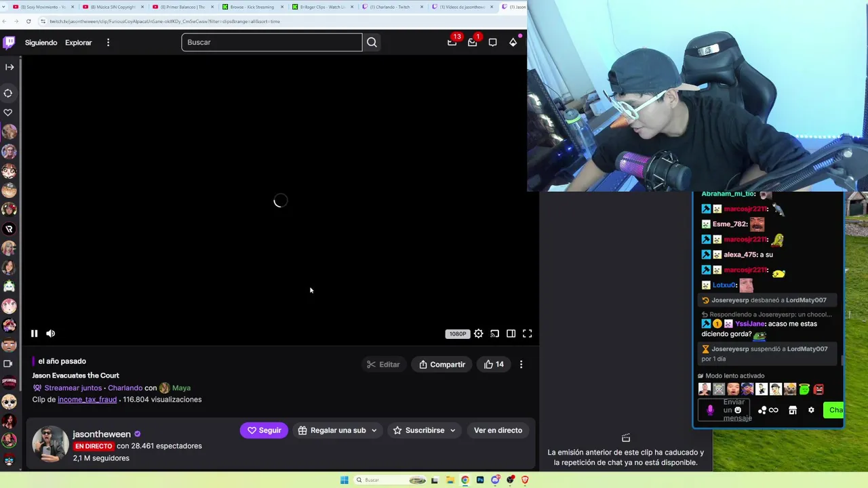Open the Twitch home logo
This screenshot has width=868, height=488.
tap(9, 43)
